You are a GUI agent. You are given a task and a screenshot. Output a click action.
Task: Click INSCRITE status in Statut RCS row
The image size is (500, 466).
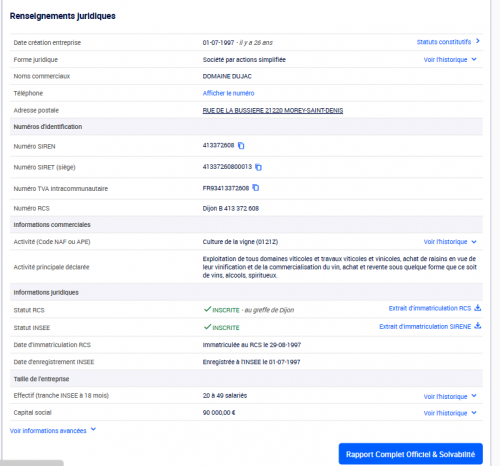226,310
